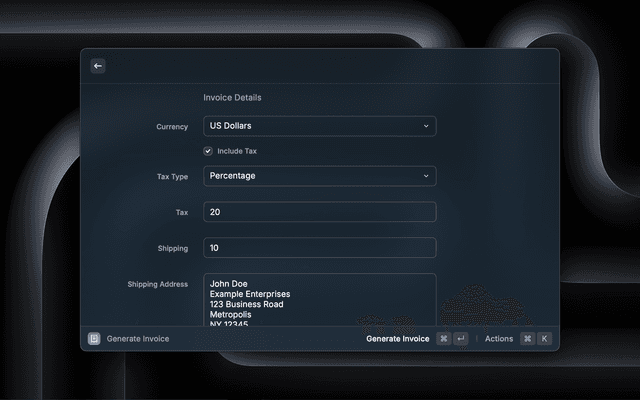Click inside the Shipping Address text area
640x400 pixels.
tap(319, 300)
